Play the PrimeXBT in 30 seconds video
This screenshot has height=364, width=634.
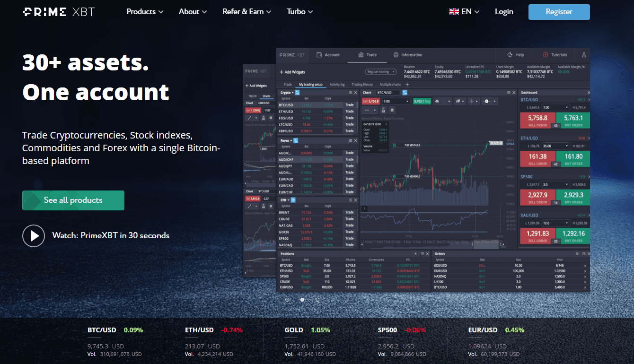(34, 235)
